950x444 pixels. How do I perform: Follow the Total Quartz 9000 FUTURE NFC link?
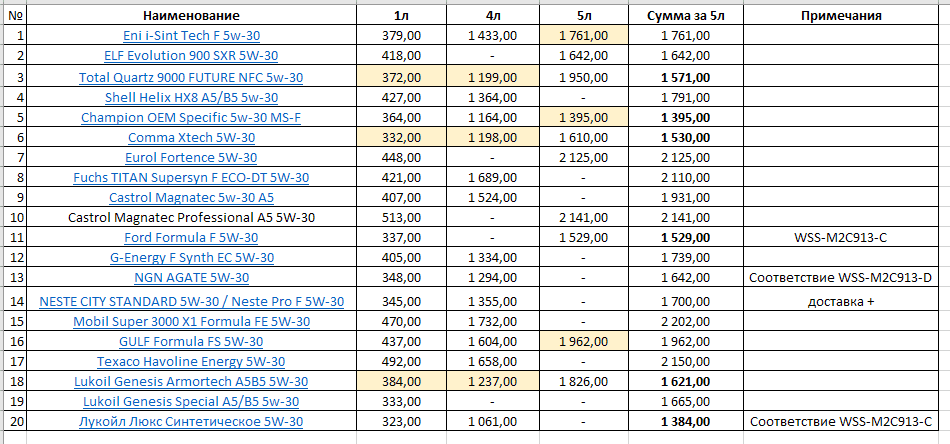coord(191,78)
